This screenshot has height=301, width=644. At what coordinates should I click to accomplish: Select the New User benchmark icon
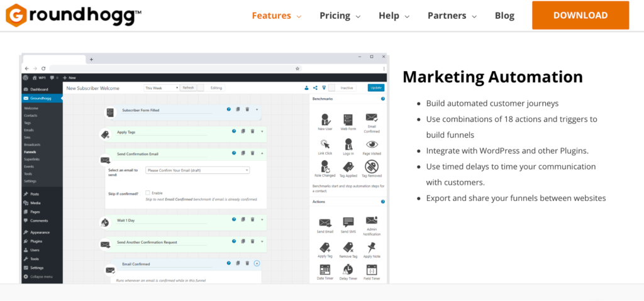[x=325, y=119]
